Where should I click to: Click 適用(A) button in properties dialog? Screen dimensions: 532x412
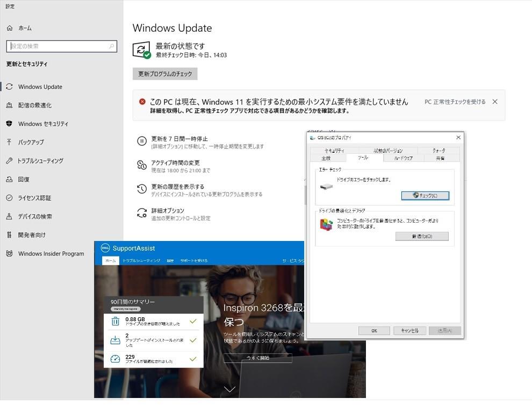(x=445, y=330)
